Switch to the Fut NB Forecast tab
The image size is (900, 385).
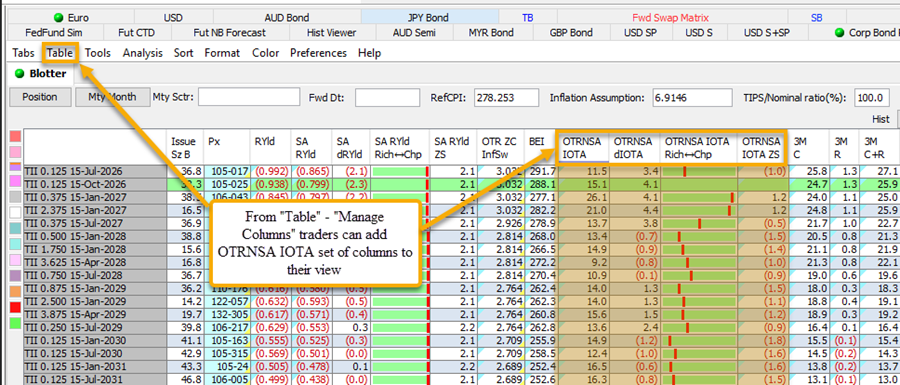point(230,33)
